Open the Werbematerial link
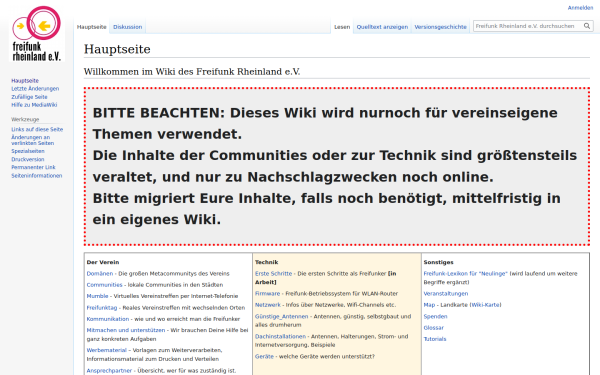The height and width of the screenshot is (375, 600). pos(106,350)
